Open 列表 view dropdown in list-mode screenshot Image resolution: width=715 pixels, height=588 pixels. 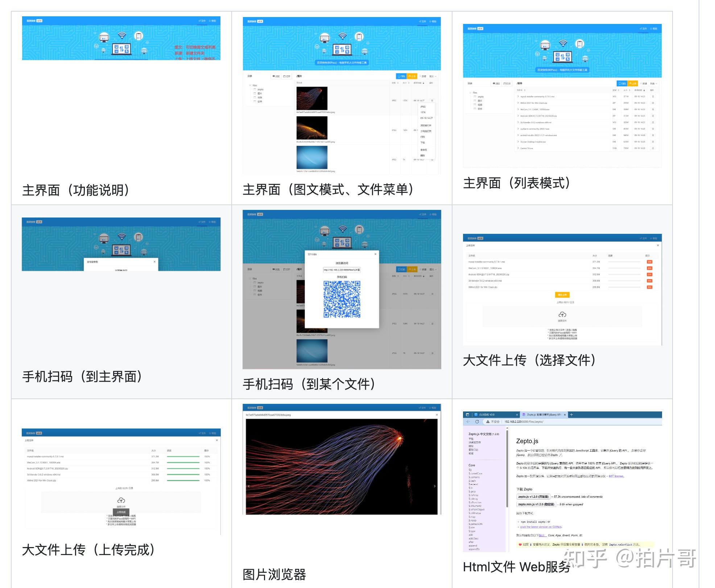[654, 84]
